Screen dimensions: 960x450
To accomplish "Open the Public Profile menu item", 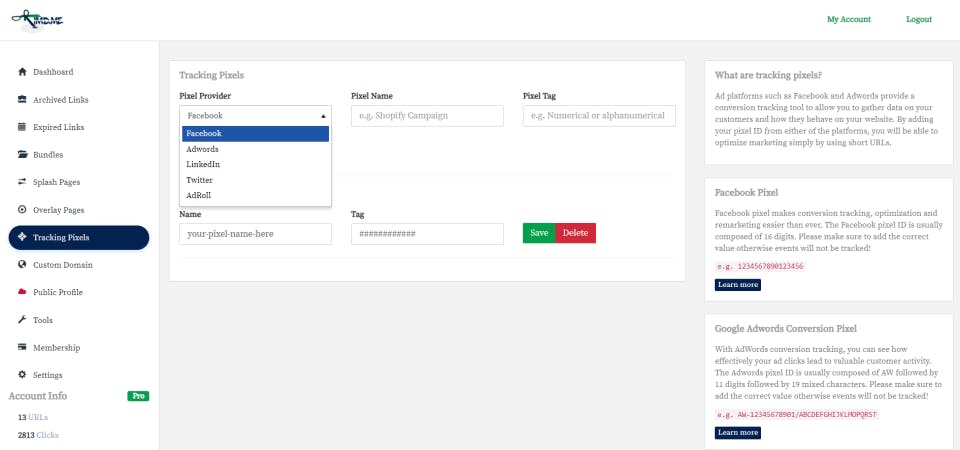I will (x=58, y=292).
